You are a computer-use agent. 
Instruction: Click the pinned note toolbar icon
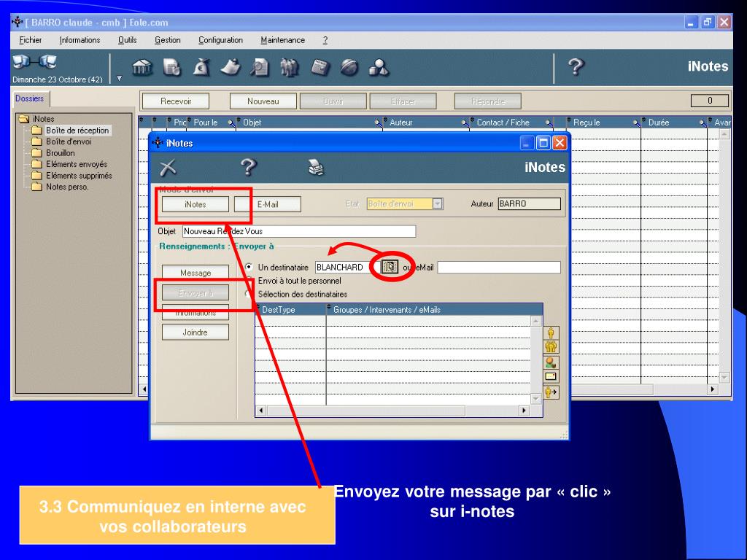231,68
